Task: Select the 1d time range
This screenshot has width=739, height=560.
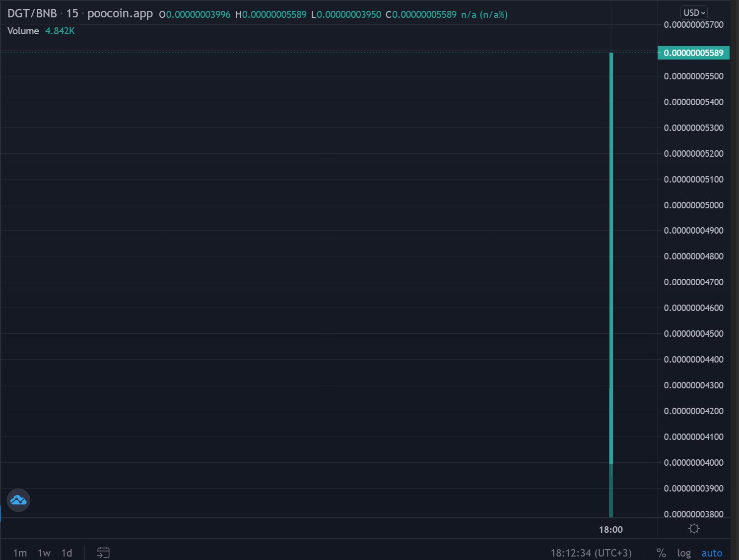Action: tap(67, 553)
